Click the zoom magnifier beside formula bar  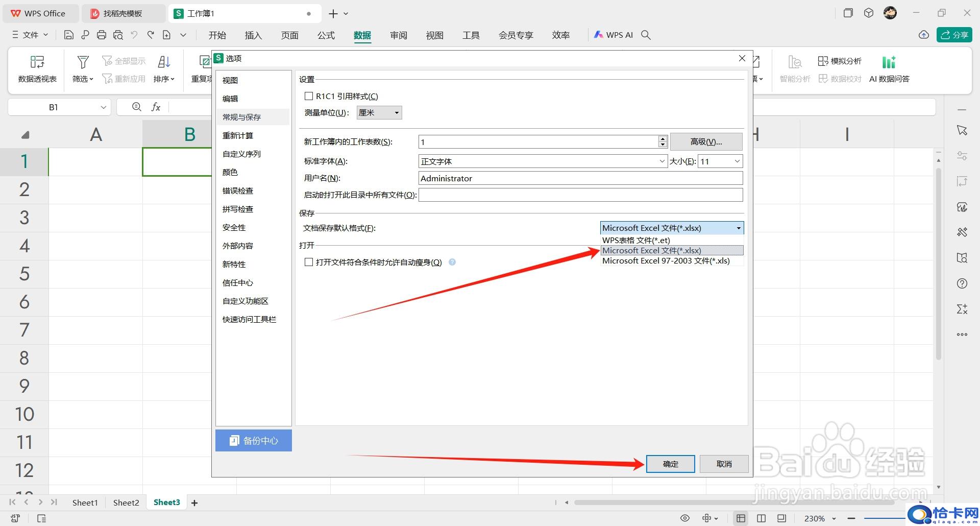pyautogui.click(x=136, y=107)
